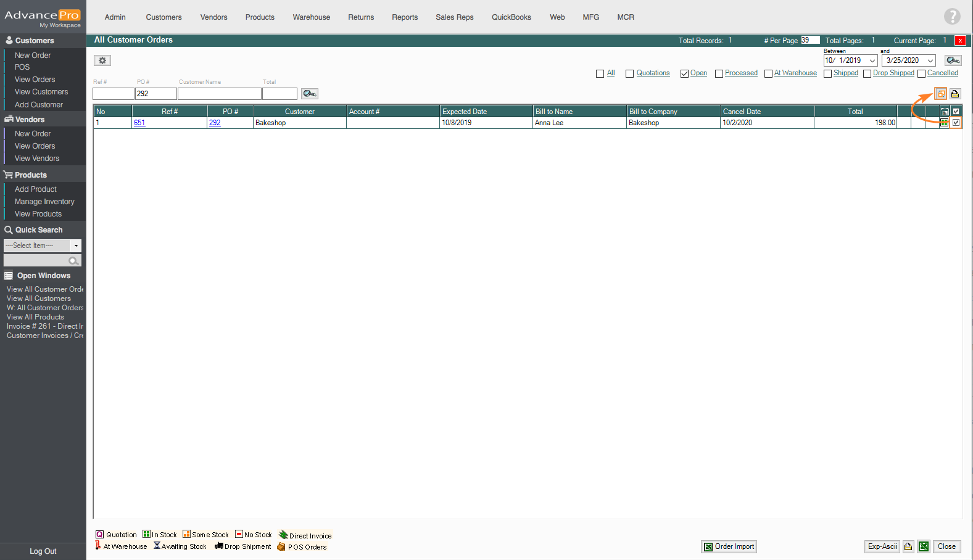
Task: Enable the Shipped filter checkbox
Action: pos(827,73)
